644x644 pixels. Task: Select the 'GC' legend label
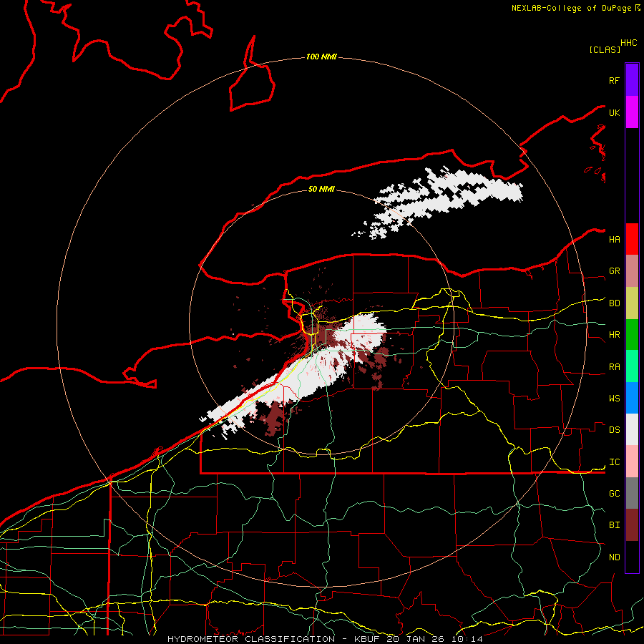click(x=614, y=494)
